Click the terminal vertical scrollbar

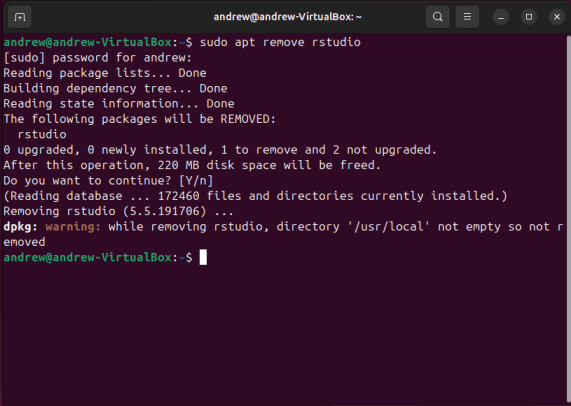tap(569, 218)
